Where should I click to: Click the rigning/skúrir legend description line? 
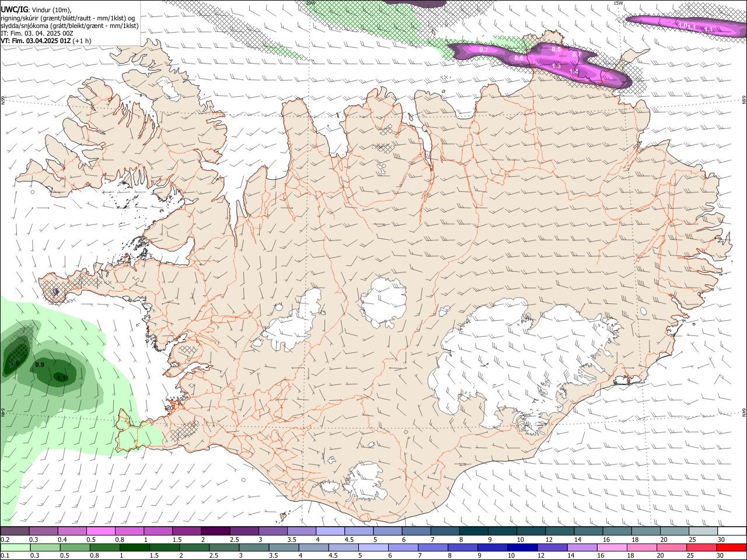click(68, 18)
